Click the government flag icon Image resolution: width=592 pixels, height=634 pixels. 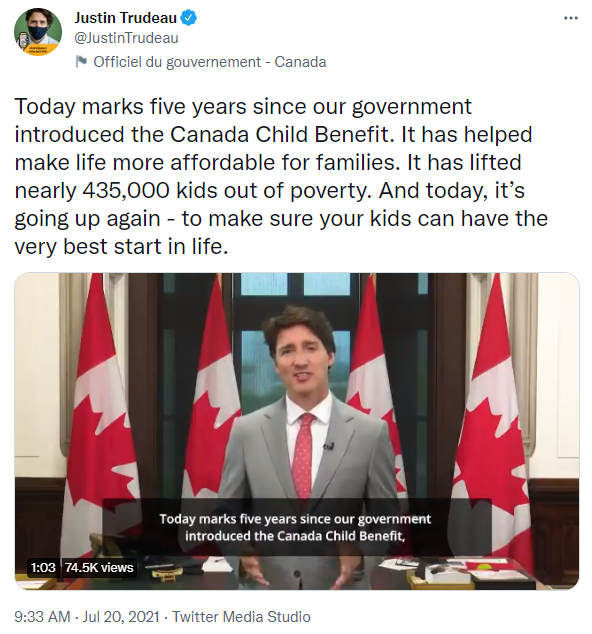point(81,62)
